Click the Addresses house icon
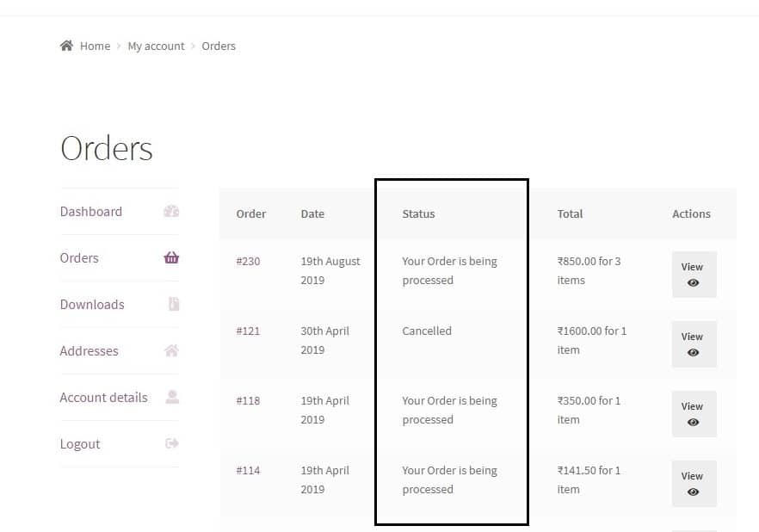 [171, 350]
